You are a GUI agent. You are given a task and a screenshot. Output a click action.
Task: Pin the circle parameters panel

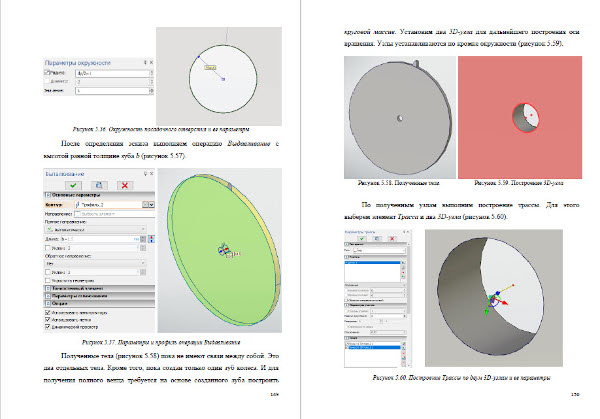(x=145, y=62)
